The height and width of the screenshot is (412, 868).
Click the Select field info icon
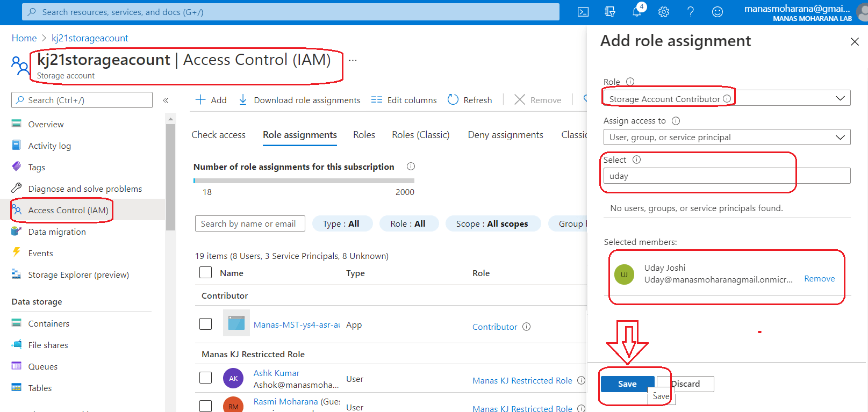(637, 160)
